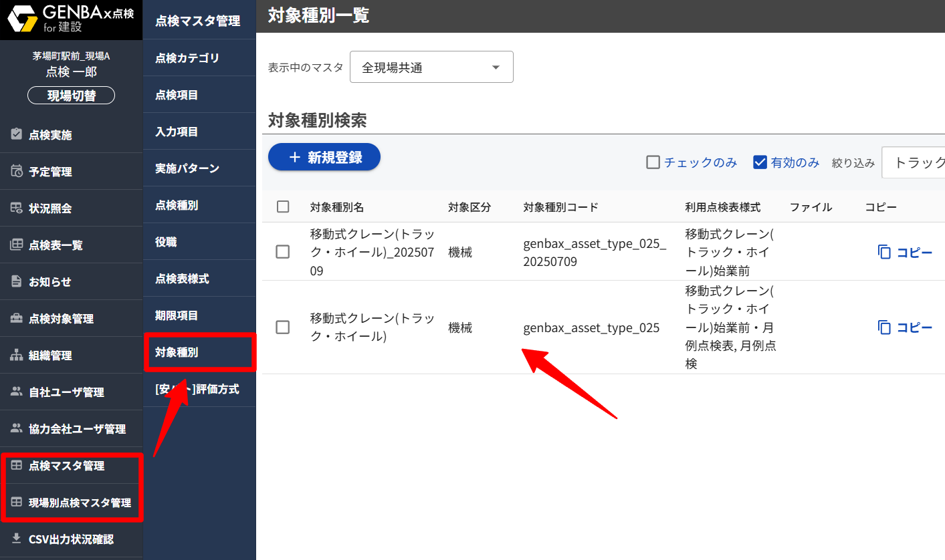Click the CSV出力状況確認 download icon
Screen dimensions: 945x560
pos(17,539)
